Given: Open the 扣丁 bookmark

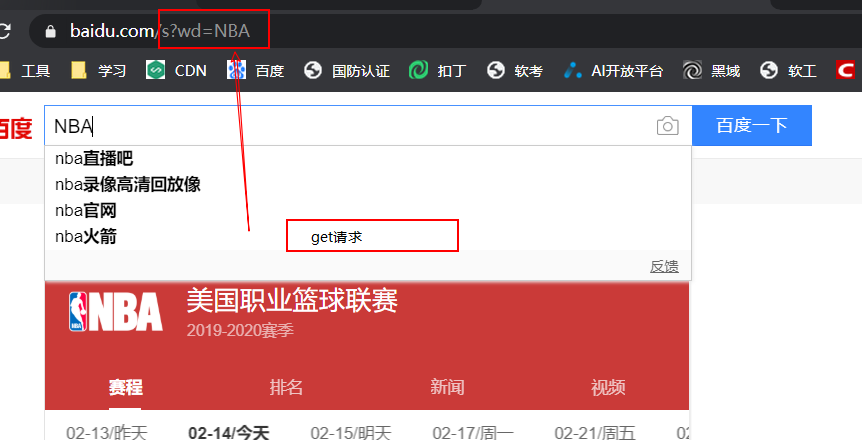Looking at the screenshot, I should click(x=438, y=70).
